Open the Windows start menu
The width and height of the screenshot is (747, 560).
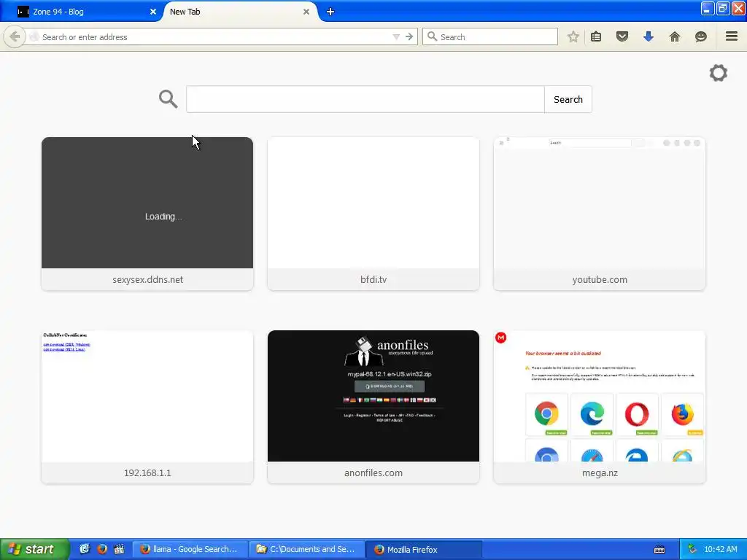(x=34, y=549)
